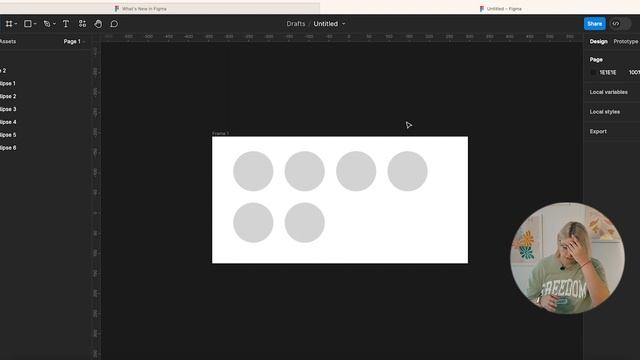This screenshot has width=640, height=360.
Task: Select the first circle in the top row
Action: click(x=253, y=171)
